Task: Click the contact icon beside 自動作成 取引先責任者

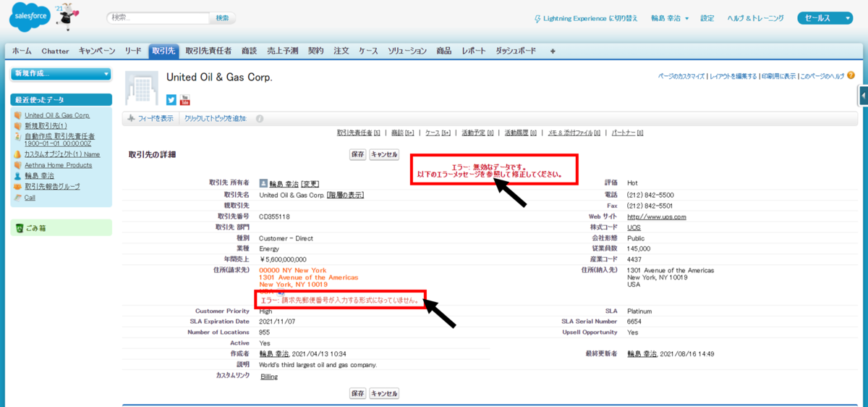Action: pyautogui.click(x=18, y=136)
